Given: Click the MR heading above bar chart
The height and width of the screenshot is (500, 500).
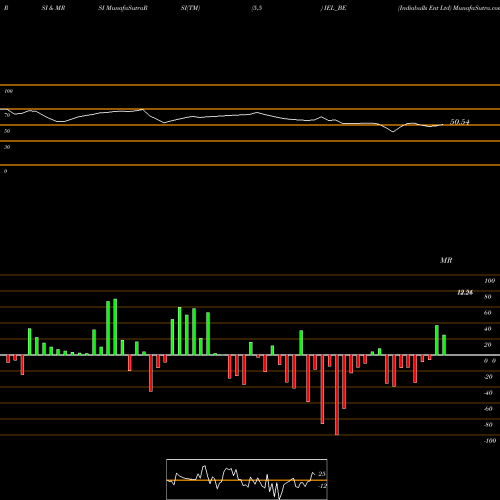Looking at the screenshot, I should tap(446, 260).
